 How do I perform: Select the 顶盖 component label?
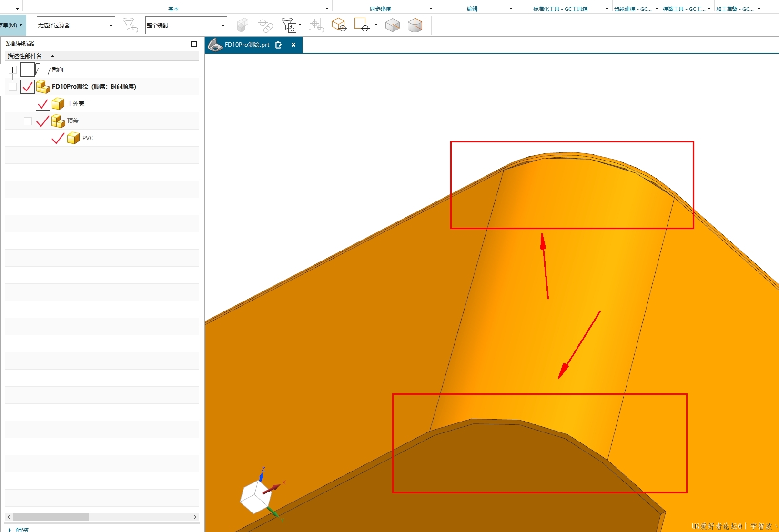click(x=73, y=121)
